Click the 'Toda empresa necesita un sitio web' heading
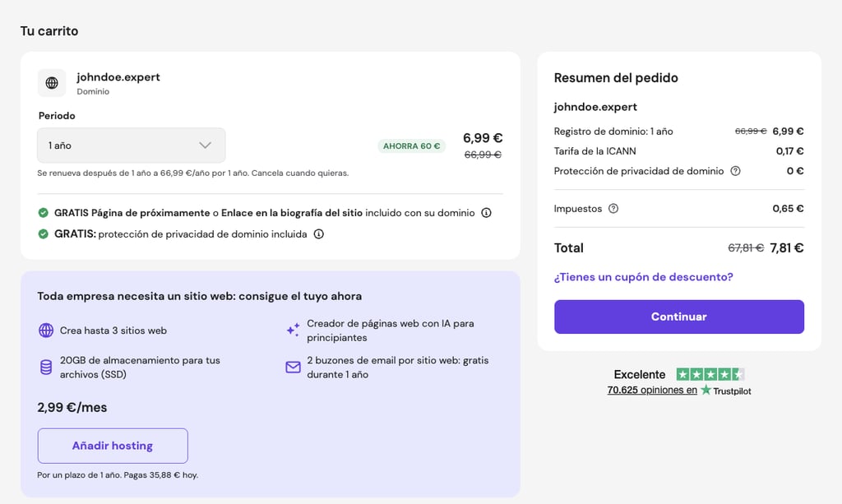The height and width of the screenshot is (504, 842). point(199,296)
